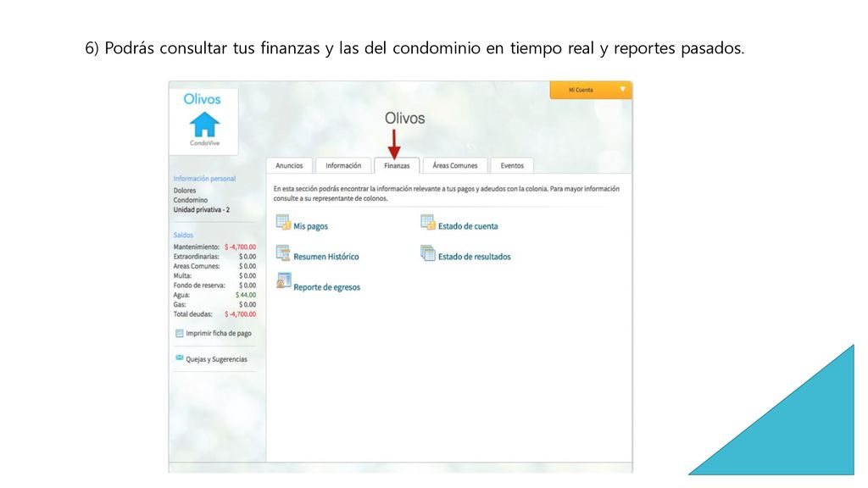The image size is (868, 488).
Task: Open the Estado de cuenta link
Action: [x=468, y=226]
